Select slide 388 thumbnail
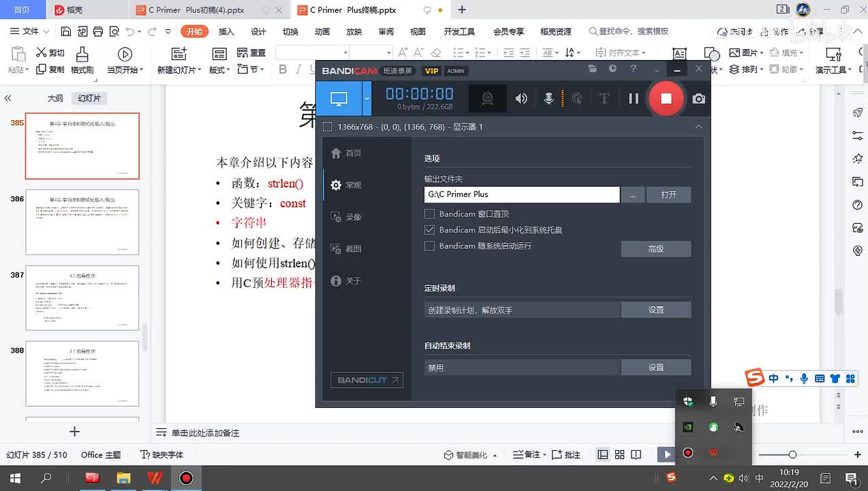The width and height of the screenshot is (868, 491). point(82,374)
